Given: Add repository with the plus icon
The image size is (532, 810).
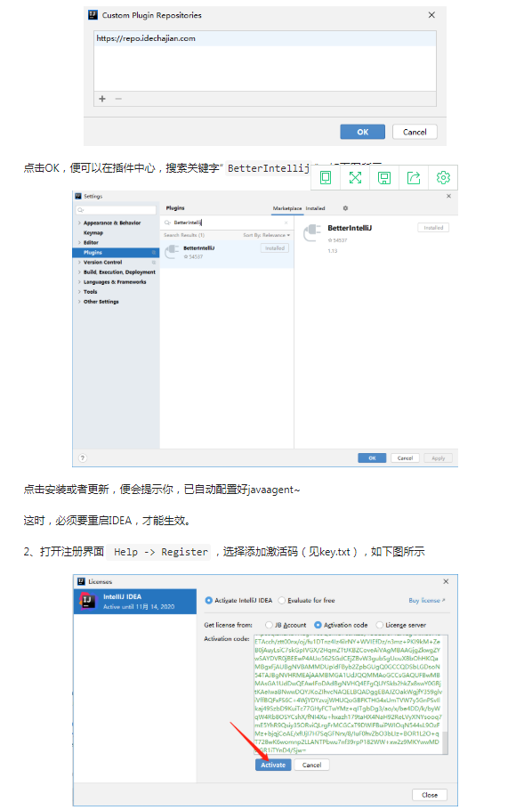Looking at the screenshot, I should (102, 99).
